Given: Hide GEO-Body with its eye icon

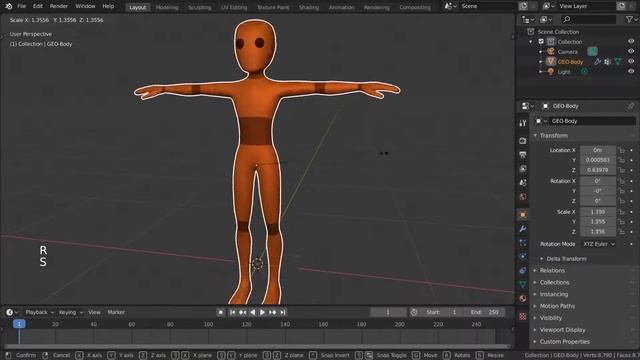Looking at the screenshot, I should click(x=631, y=61).
